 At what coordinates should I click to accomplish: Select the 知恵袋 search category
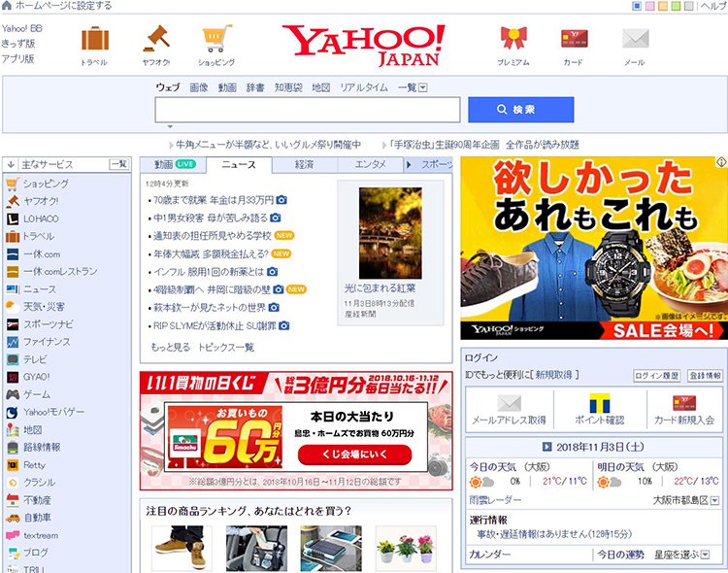(288, 87)
